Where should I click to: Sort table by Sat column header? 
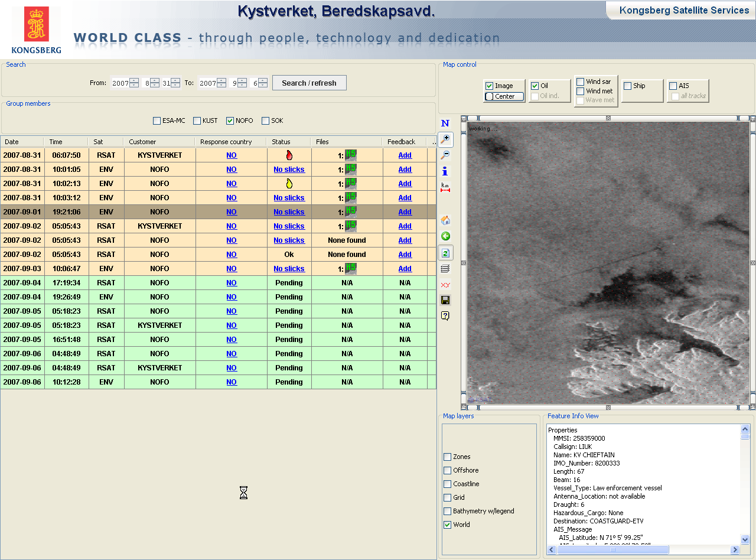[106, 142]
